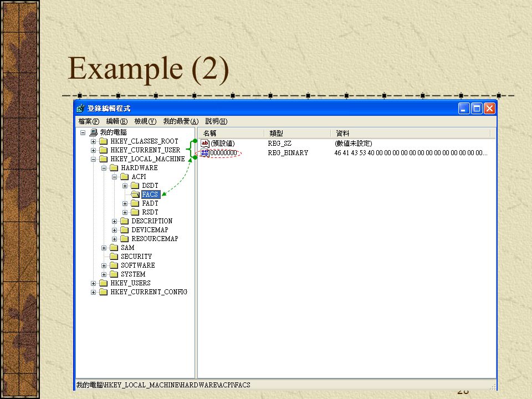Expand the RSDT node
This screenshot has height=399, width=532.
(x=125, y=212)
